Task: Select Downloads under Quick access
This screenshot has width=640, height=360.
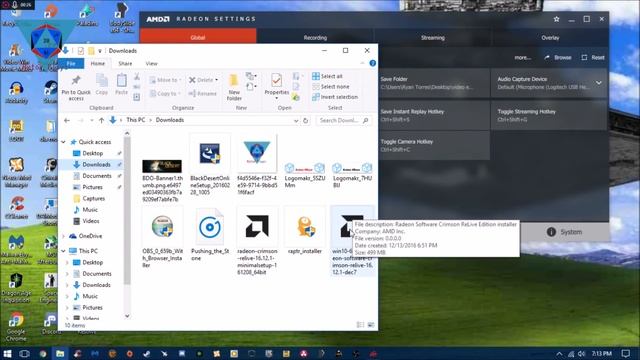Action: pyautogui.click(x=96, y=164)
